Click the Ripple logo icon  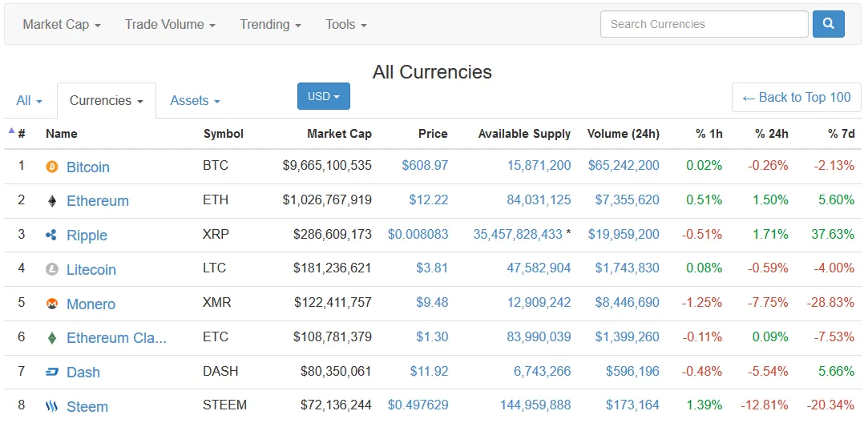coord(51,236)
